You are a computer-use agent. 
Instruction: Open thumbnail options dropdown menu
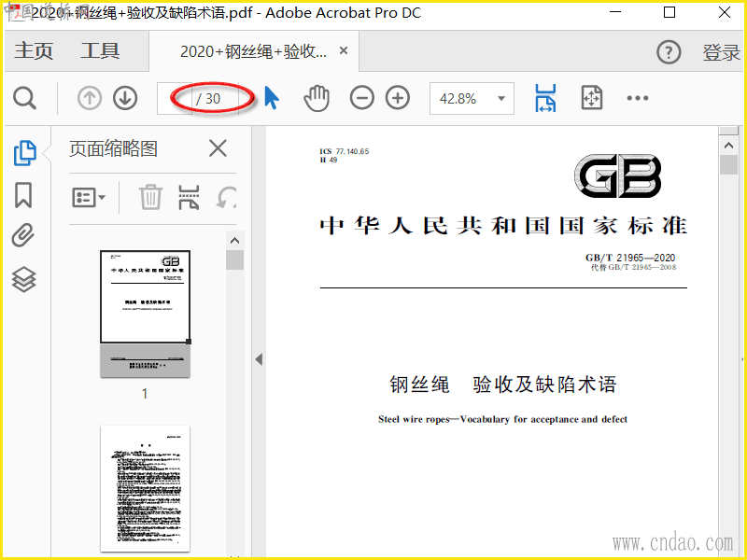click(89, 197)
